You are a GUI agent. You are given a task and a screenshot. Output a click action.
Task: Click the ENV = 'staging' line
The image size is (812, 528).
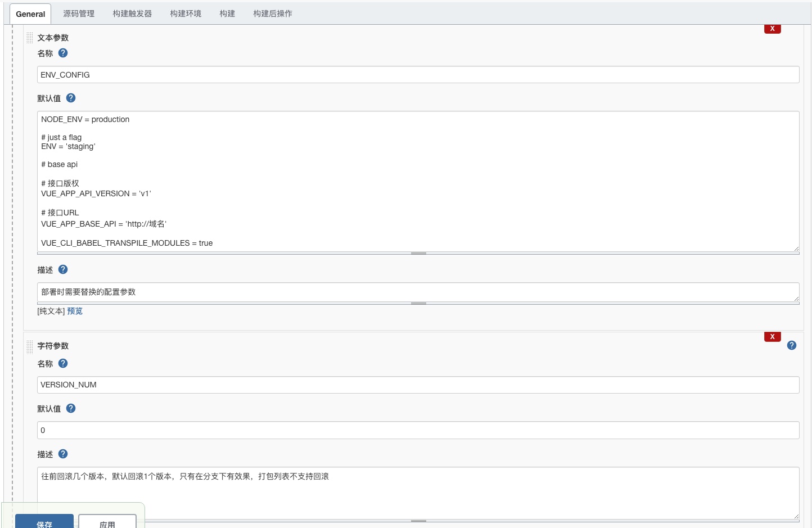(x=68, y=146)
